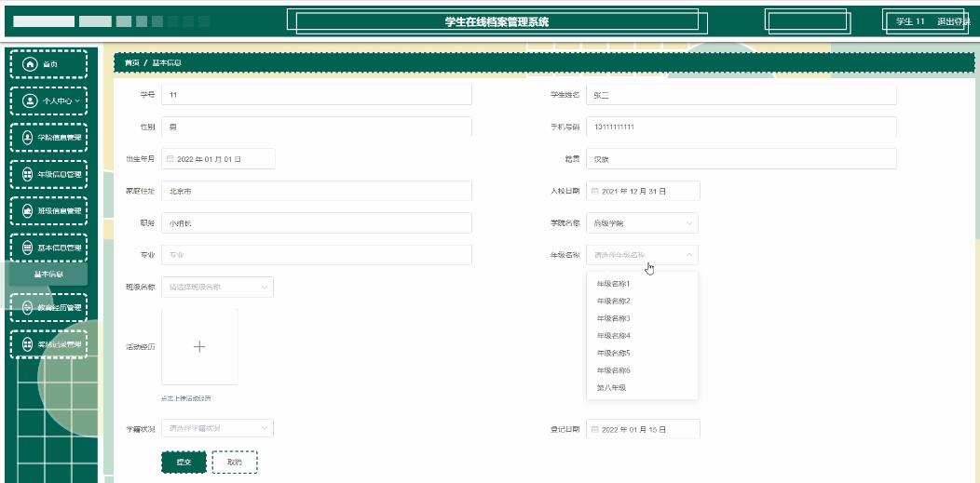980x483 pixels.
Task: Click the 登记日期 date field
Action: click(643, 429)
